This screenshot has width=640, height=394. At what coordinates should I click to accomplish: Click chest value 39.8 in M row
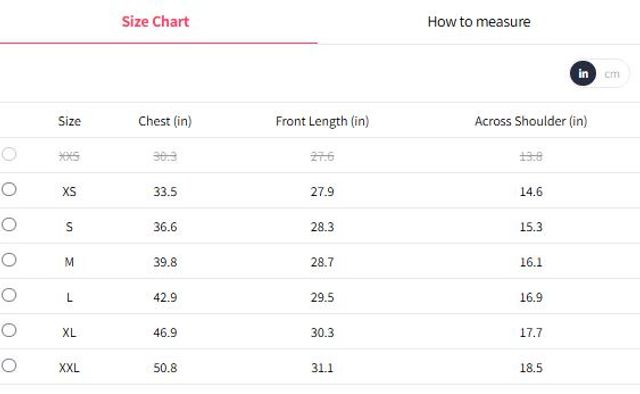165,262
